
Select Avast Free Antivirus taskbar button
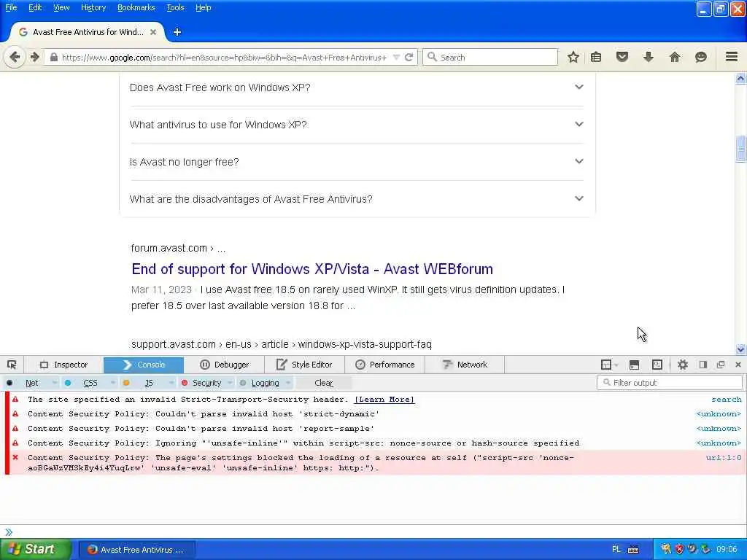click(x=137, y=550)
